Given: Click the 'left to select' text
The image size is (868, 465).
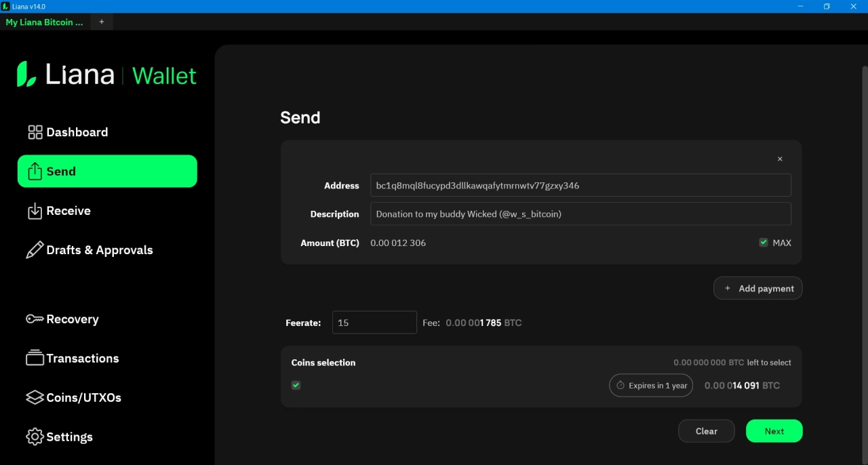Looking at the screenshot, I should click(769, 363).
